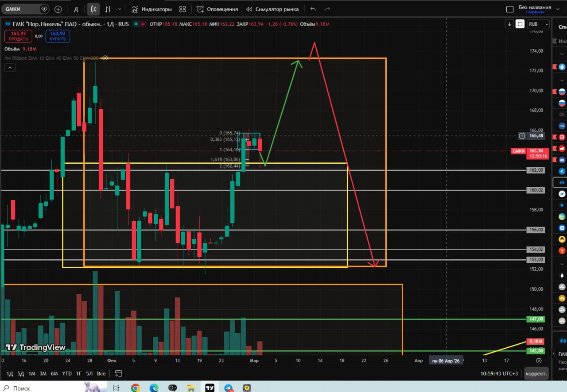Click the Объём 9,18М volume legend
Viewport: 567px width, 392px height.
tap(20, 49)
